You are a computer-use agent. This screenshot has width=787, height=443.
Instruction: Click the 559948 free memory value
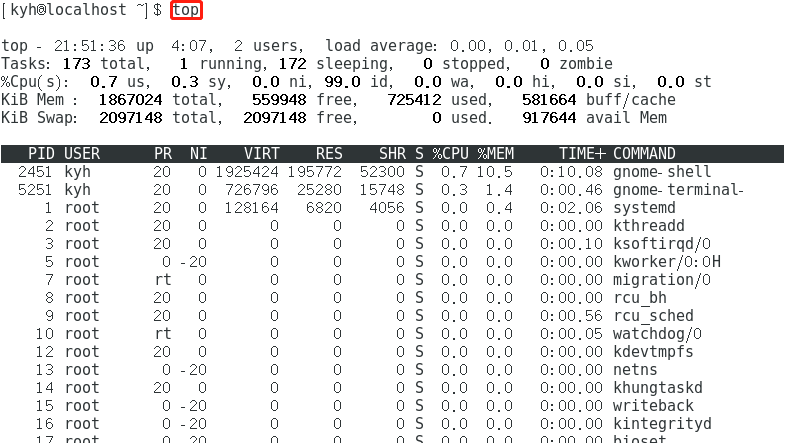pos(279,100)
